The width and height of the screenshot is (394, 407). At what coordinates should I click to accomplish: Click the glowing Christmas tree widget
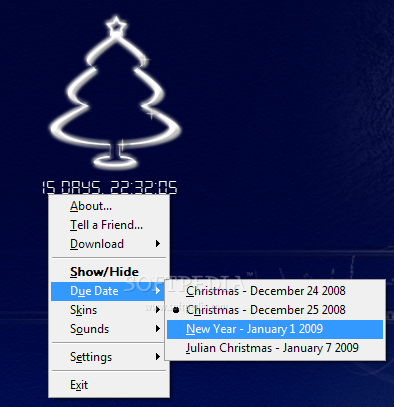tap(116, 93)
